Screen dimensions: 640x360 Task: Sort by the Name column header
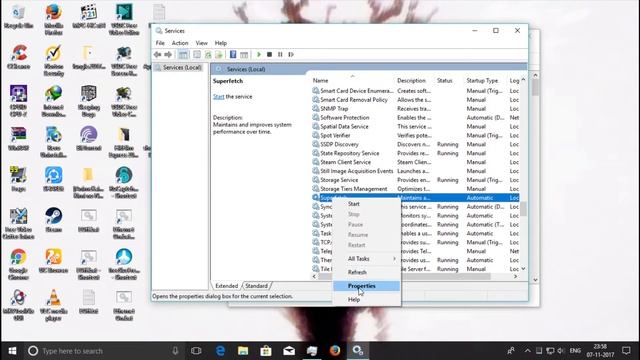click(x=320, y=80)
